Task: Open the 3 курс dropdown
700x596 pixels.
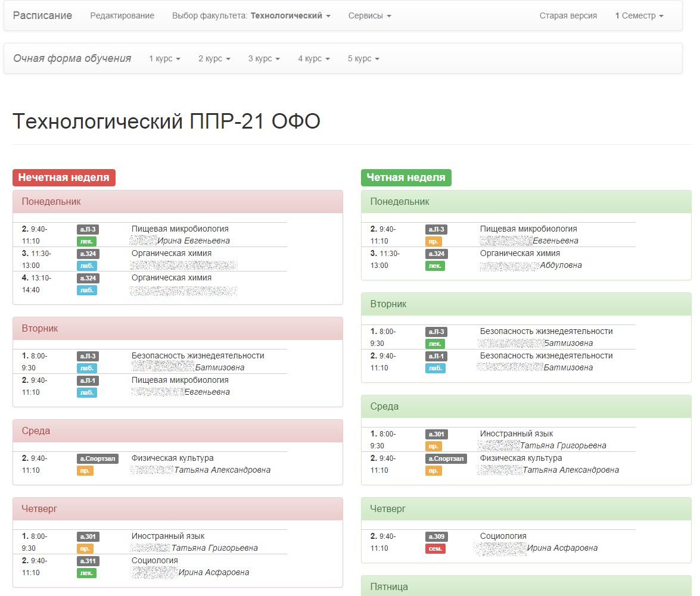Action: click(x=265, y=58)
